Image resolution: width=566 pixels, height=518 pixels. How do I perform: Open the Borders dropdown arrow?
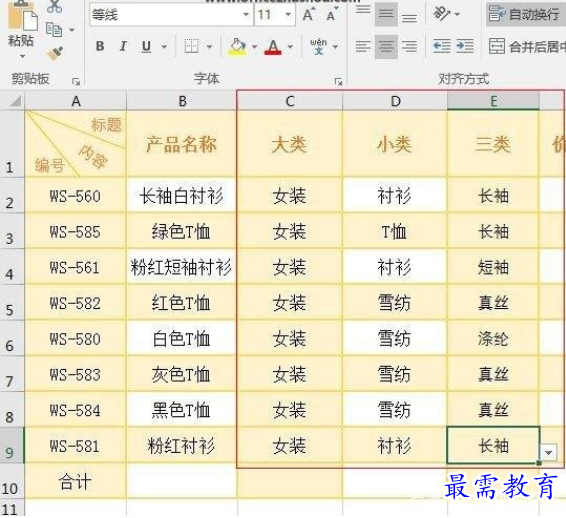point(209,47)
